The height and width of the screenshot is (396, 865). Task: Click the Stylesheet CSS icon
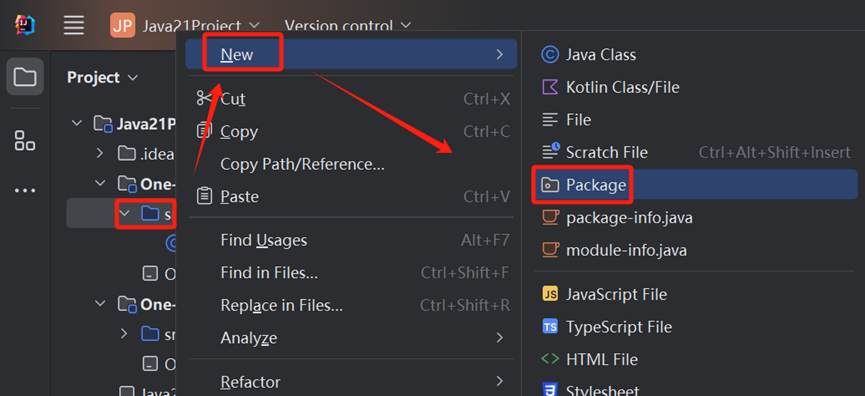(x=550, y=389)
